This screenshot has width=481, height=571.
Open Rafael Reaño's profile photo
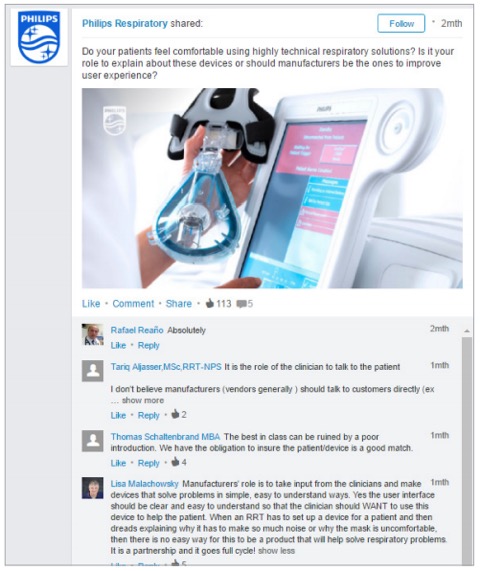click(x=92, y=334)
